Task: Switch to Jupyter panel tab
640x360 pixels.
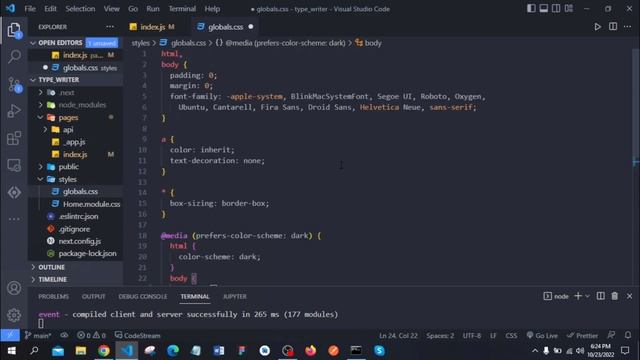Action: (x=235, y=297)
